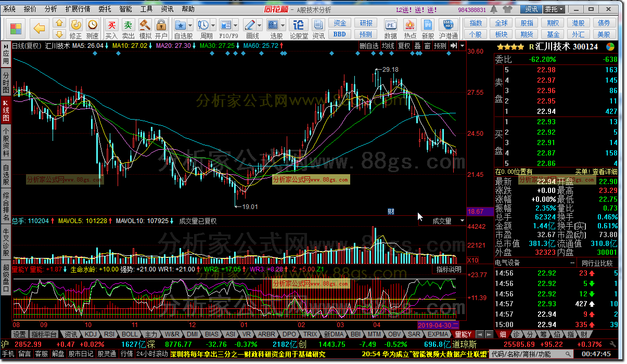Screen dimensions: 627x364
Task: Click the 查看详细 link
Action: point(605,172)
